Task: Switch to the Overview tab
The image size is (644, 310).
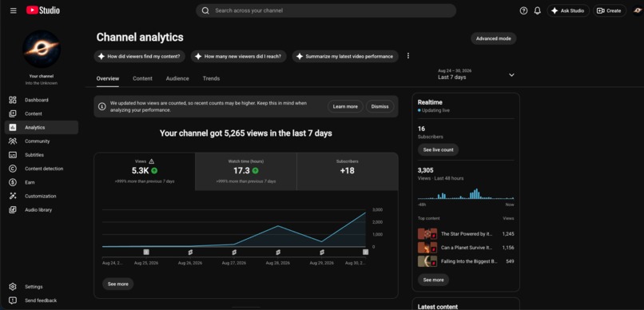Action: 108,78
